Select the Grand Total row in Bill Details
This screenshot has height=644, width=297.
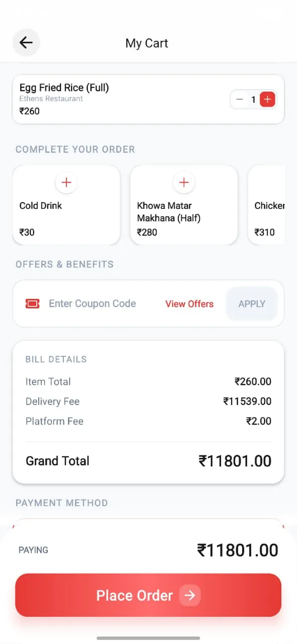pos(148,461)
